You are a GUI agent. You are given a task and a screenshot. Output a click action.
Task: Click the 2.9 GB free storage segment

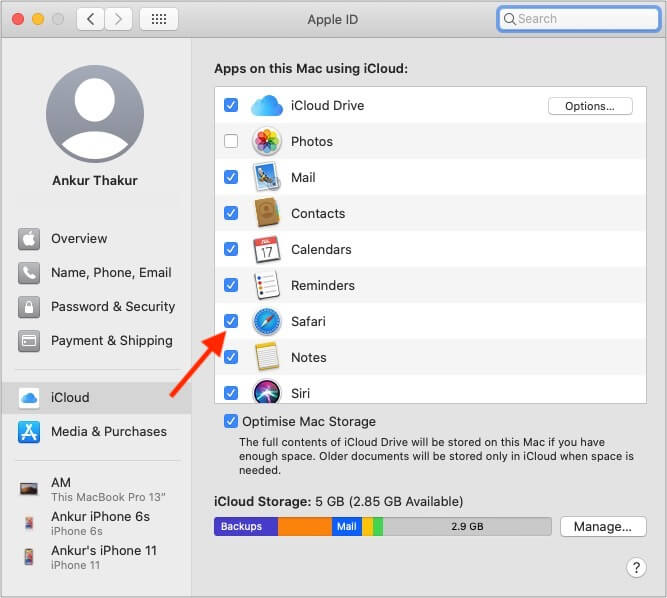[467, 527]
